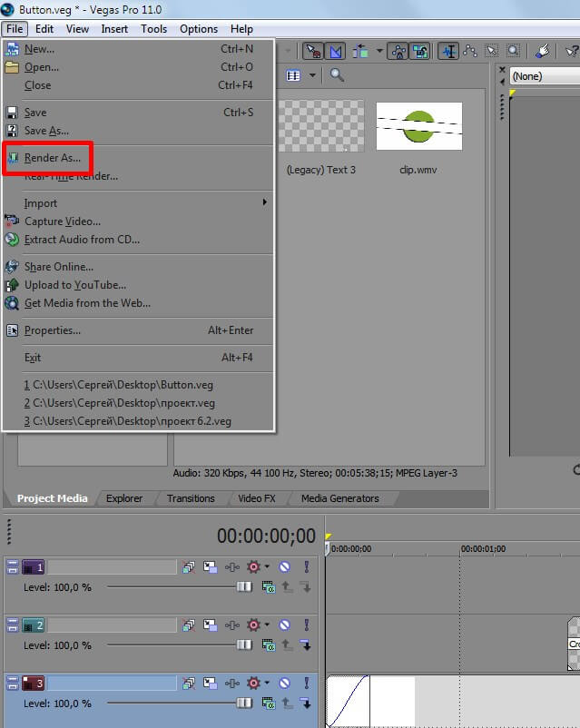Open the views dropdown arrow in Project Media

(312, 75)
